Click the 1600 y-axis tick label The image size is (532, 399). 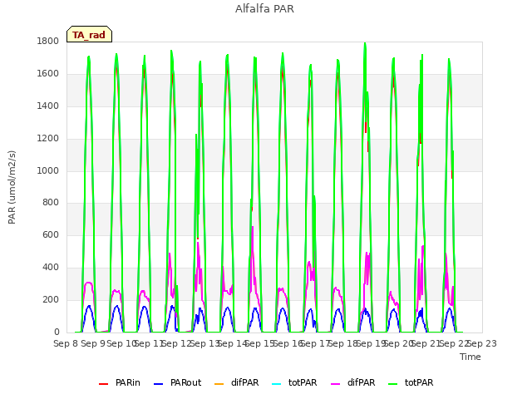click(48, 74)
